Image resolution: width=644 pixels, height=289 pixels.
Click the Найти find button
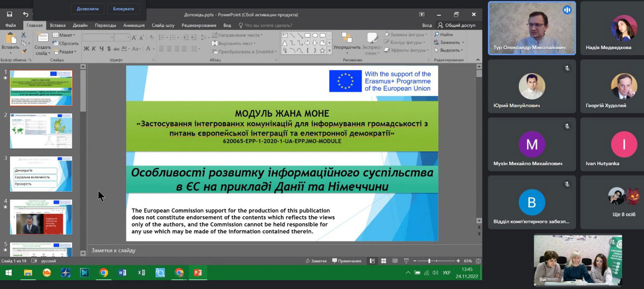444,35
